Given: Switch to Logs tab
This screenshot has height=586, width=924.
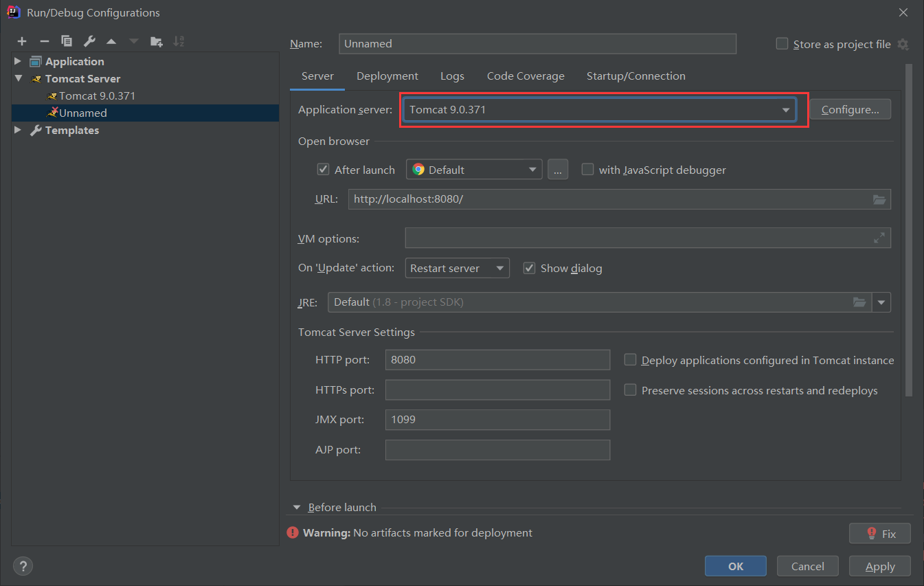Looking at the screenshot, I should [452, 76].
